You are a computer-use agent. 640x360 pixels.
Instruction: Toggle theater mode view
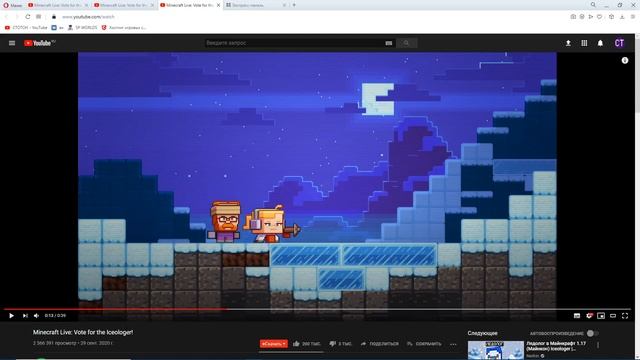click(613, 316)
